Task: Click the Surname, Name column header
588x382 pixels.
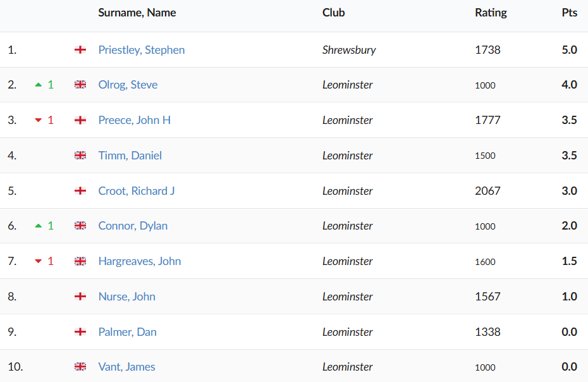Action: coord(137,13)
